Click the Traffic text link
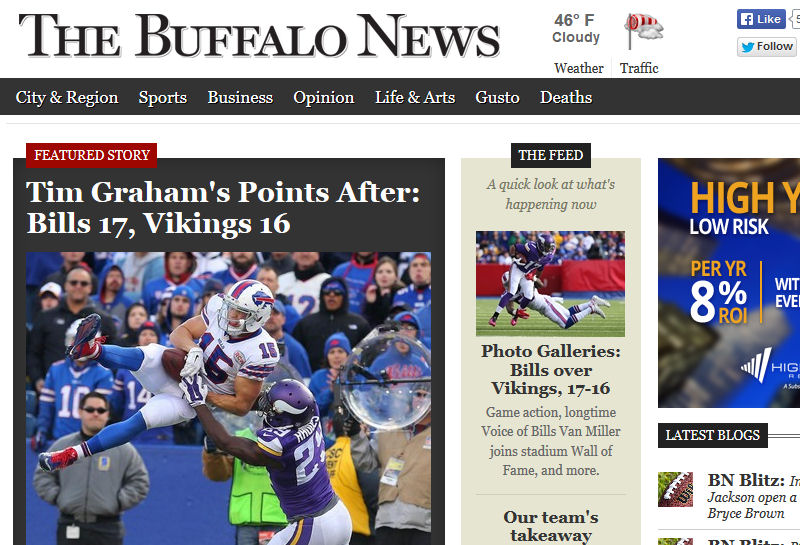Viewport: 800px width, 545px height. 639,68
